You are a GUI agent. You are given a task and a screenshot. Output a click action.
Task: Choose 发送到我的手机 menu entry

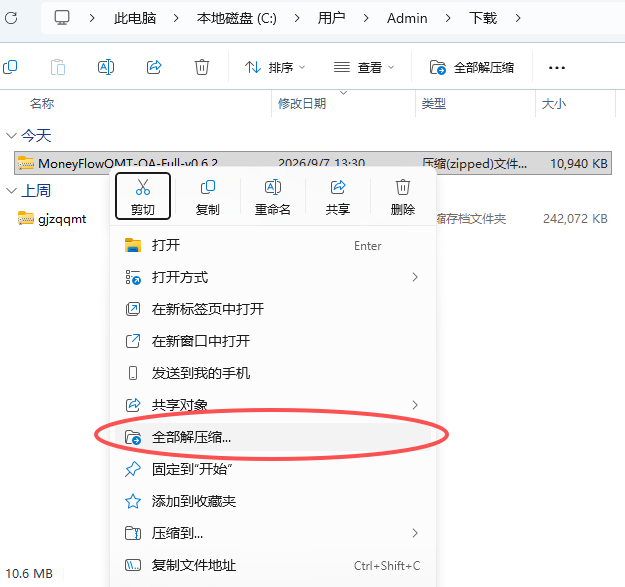(x=273, y=373)
